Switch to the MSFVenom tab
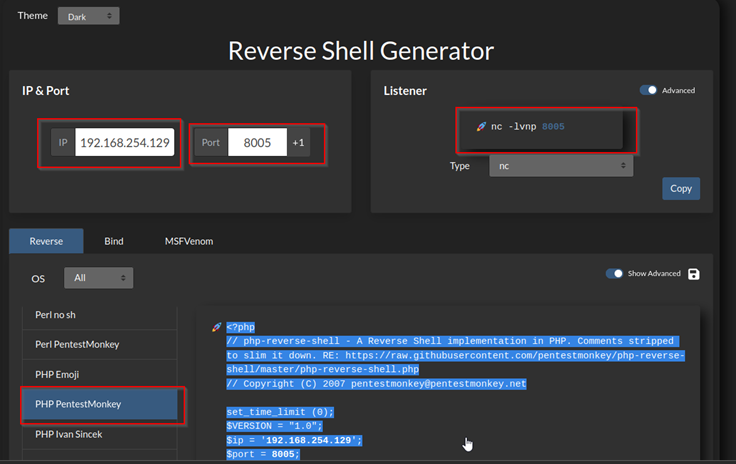Viewport: 736px width, 464px height. point(189,241)
